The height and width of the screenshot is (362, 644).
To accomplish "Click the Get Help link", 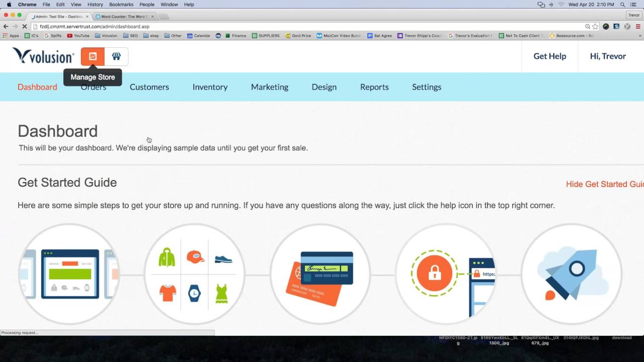I will click(x=550, y=56).
